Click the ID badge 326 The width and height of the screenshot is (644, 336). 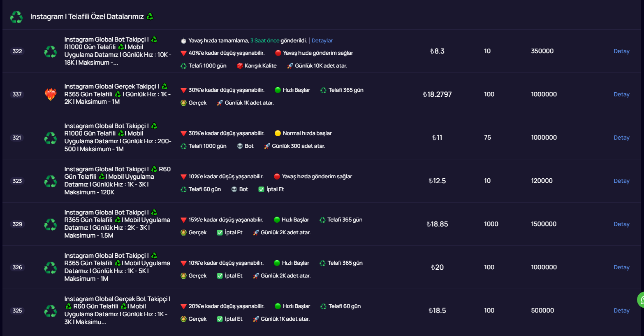pos(17,267)
